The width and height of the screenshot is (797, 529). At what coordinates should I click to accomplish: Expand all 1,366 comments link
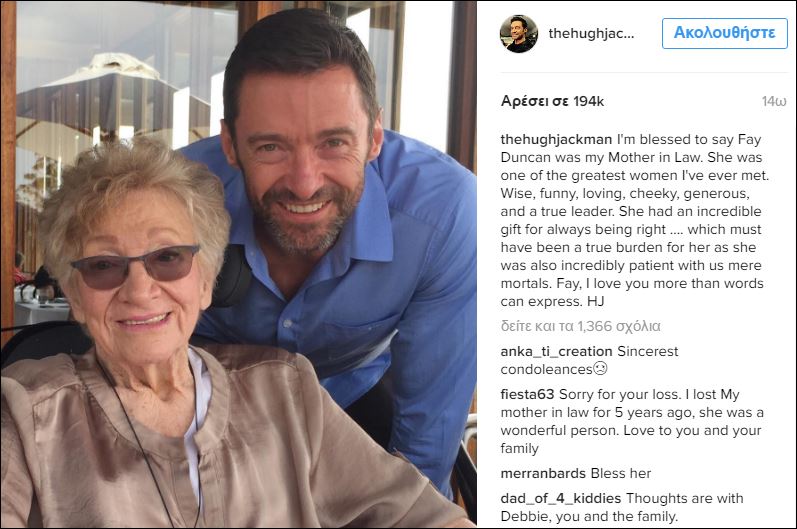580,326
